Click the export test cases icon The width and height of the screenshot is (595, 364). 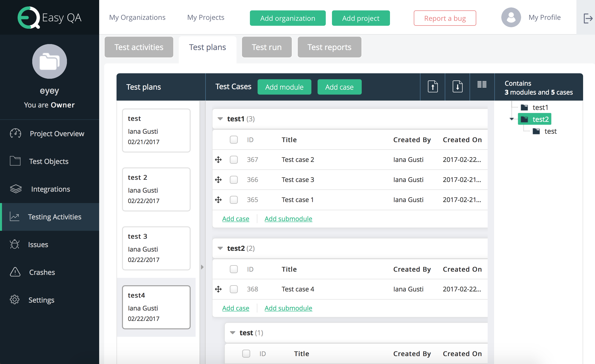(457, 87)
